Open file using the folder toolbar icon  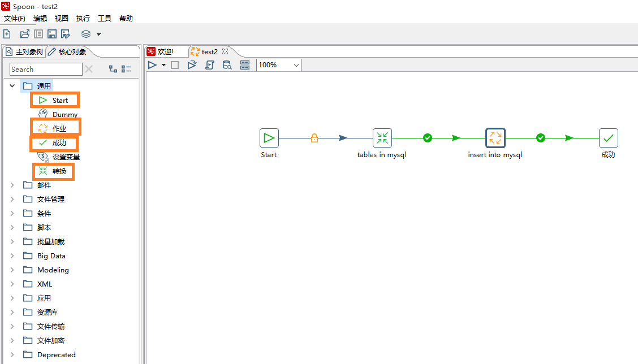(x=24, y=34)
